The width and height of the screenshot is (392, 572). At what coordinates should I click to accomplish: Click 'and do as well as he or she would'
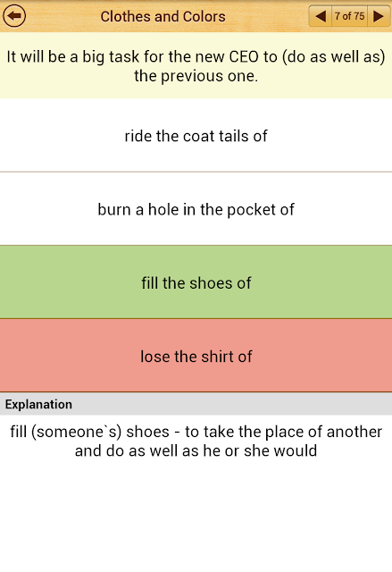pyautogui.click(x=196, y=450)
